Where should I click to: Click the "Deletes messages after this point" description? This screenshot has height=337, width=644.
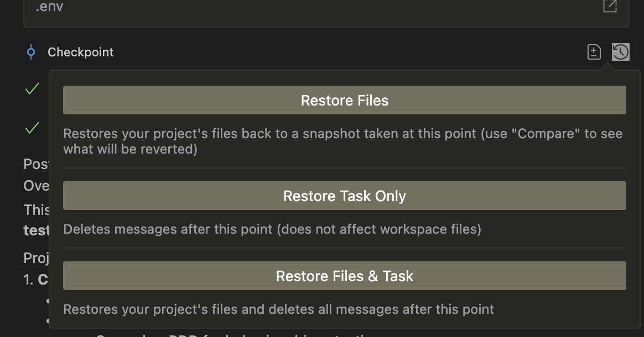click(x=272, y=229)
